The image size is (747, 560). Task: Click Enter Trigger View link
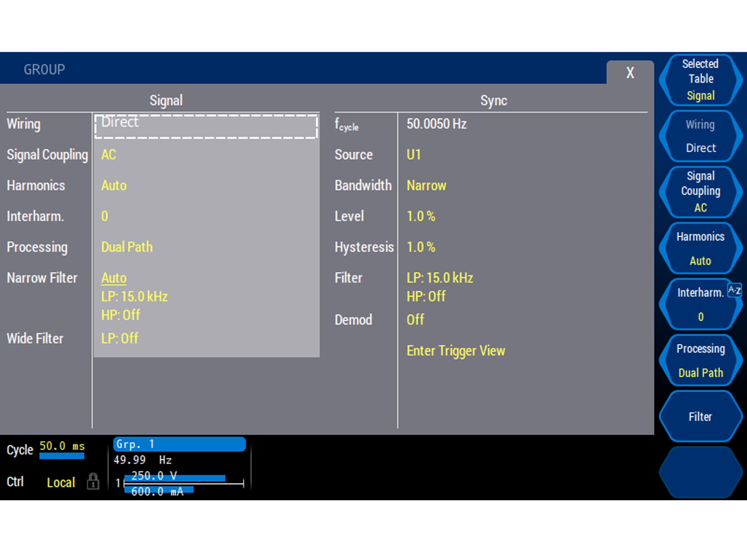[x=456, y=351]
